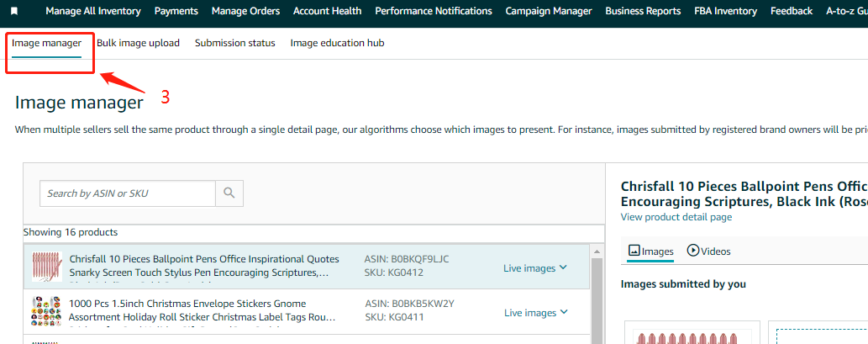Open Payments menu
Viewport: 868px width, 344px height.
[176, 11]
